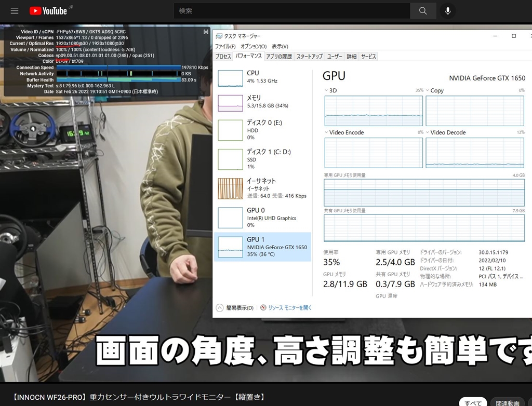532x406 pixels.
Task: Click the 134 MB reserved memory value
Action: [487, 285]
